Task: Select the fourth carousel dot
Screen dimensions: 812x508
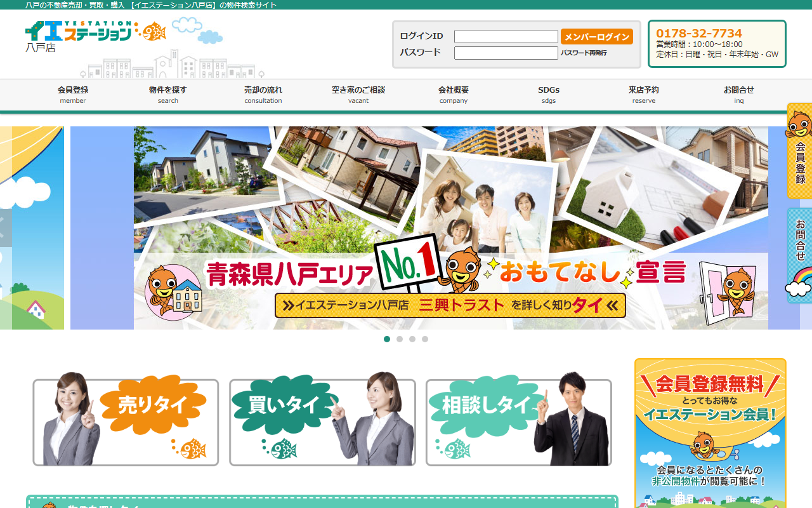Action: click(425, 339)
